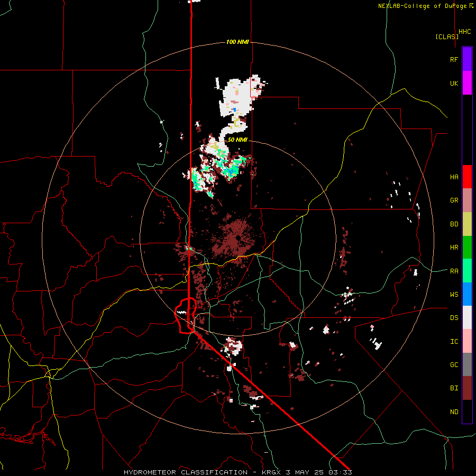Click the radar site center of clutter
This screenshot has width=476, height=476.
coord(239,239)
